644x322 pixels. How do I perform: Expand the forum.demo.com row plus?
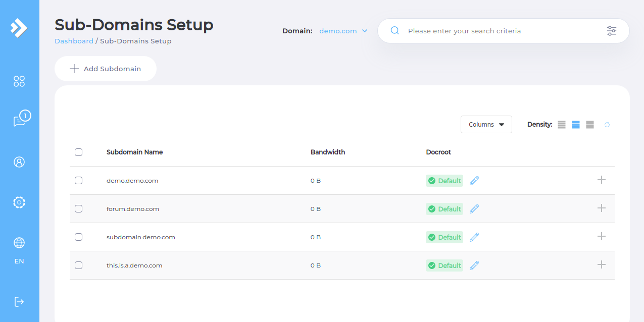point(601,208)
